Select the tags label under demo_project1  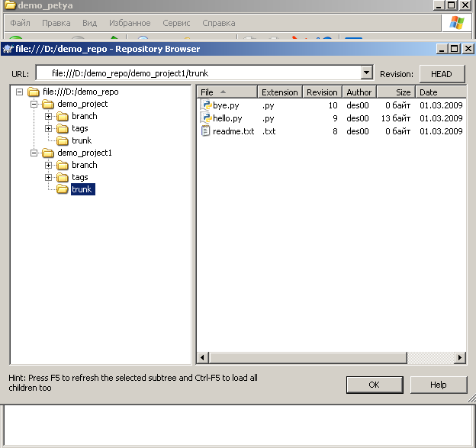pos(80,177)
